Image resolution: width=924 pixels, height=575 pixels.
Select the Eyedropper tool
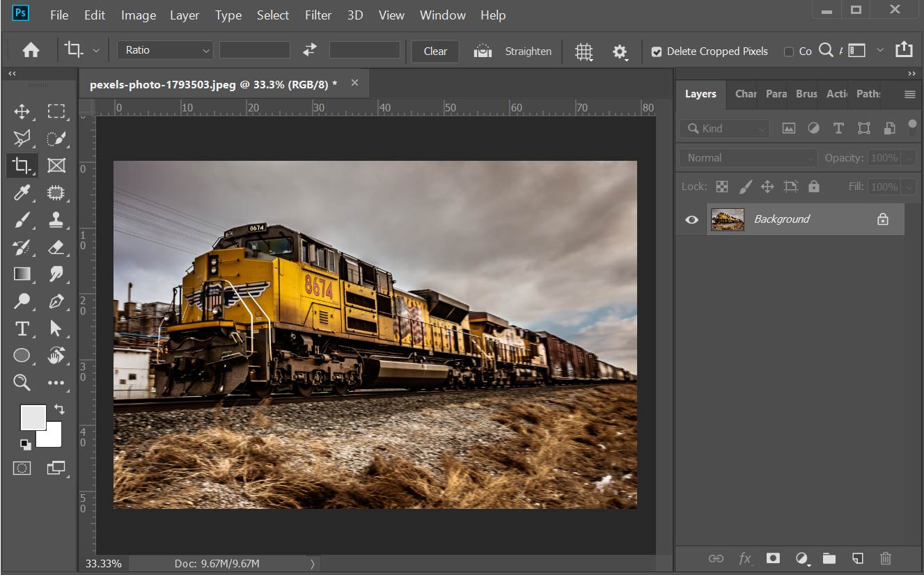(x=22, y=192)
